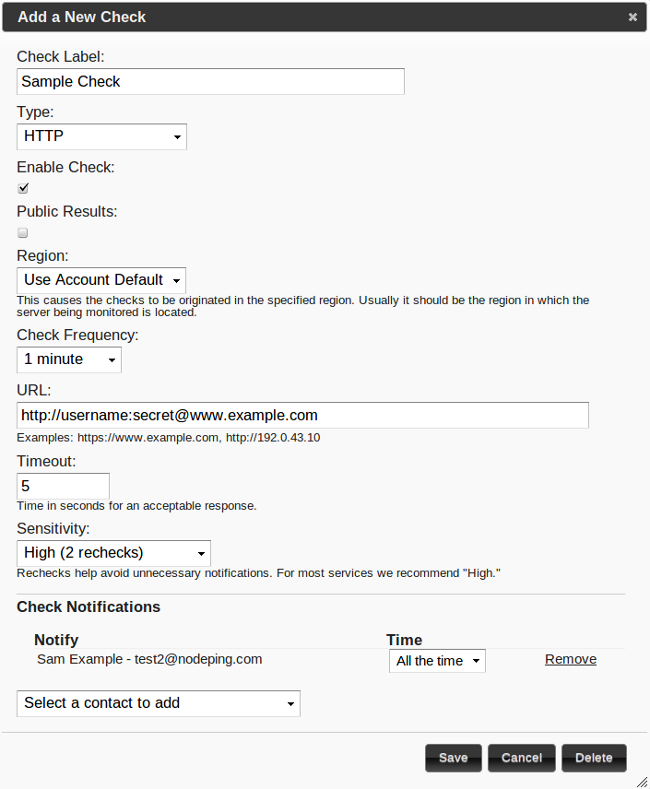
Task: Open the Check Frequency dropdown
Action: (69, 359)
